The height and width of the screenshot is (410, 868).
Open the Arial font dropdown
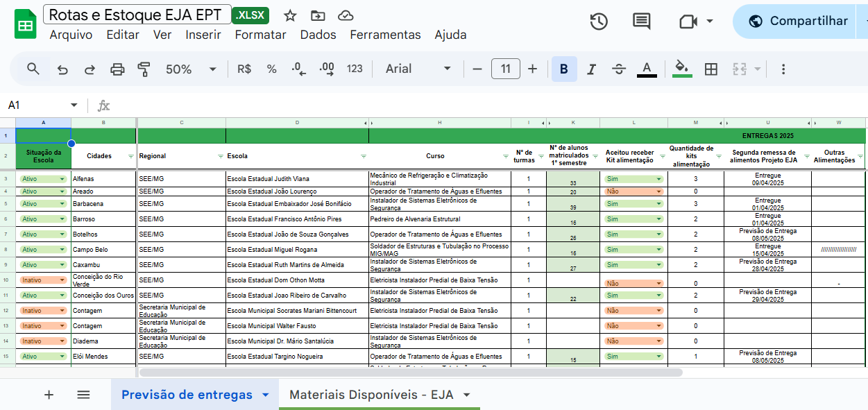(418, 69)
